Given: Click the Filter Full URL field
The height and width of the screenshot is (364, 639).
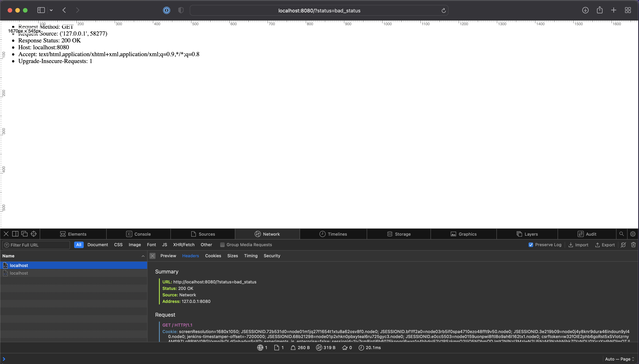Looking at the screenshot, I should pos(37,245).
